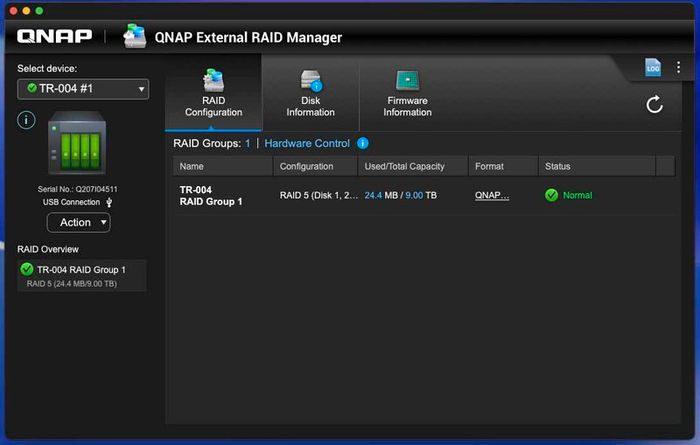Image resolution: width=700 pixels, height=445 pixels.
Task: Click the Hardware Control info icon
Action: (362, 143)
